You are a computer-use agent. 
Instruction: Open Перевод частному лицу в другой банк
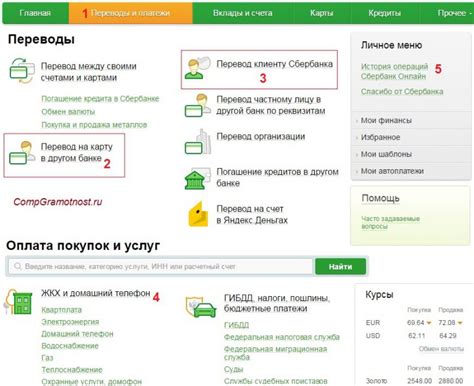(x=271, y=105)
